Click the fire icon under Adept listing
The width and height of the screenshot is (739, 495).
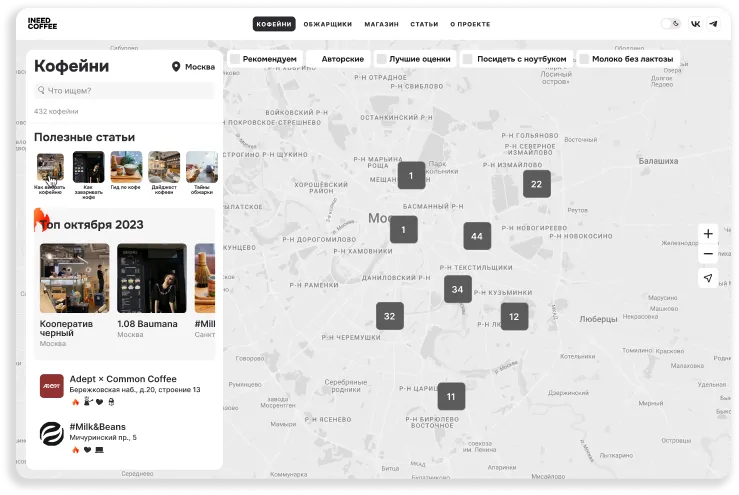(x=75, y=402)
